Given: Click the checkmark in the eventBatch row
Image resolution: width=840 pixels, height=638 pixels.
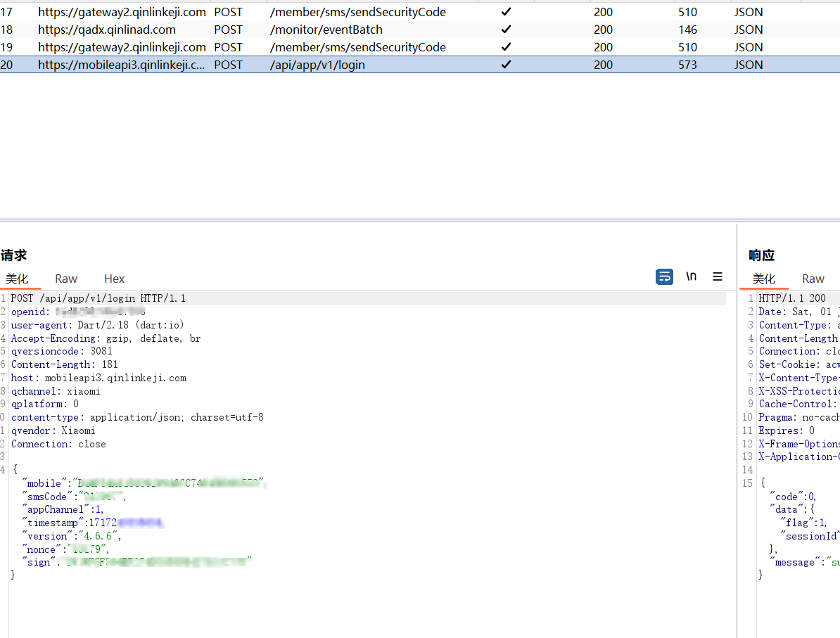Looking at the screenshot, I should [x=506, y=30].
